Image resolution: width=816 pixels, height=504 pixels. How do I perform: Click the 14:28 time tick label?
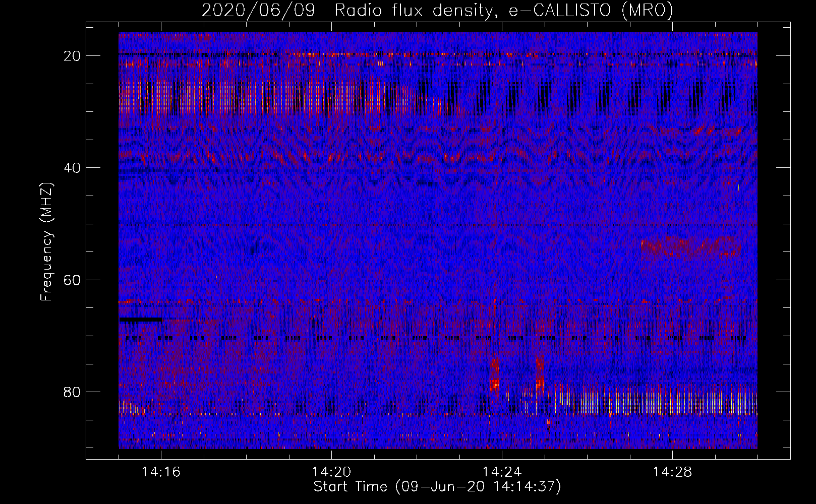[673, 472]
